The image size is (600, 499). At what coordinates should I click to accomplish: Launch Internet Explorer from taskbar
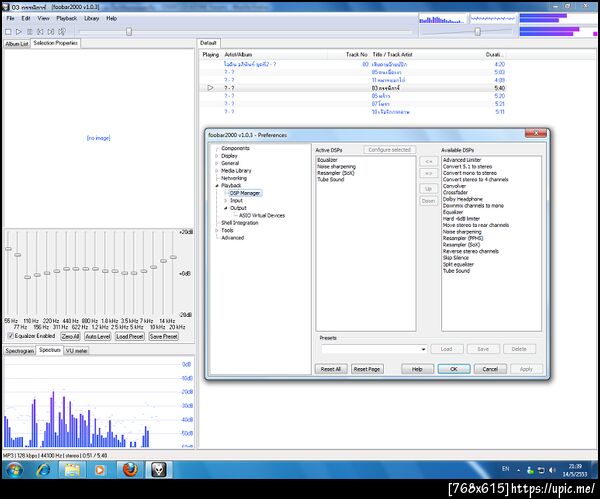(43, 470)
